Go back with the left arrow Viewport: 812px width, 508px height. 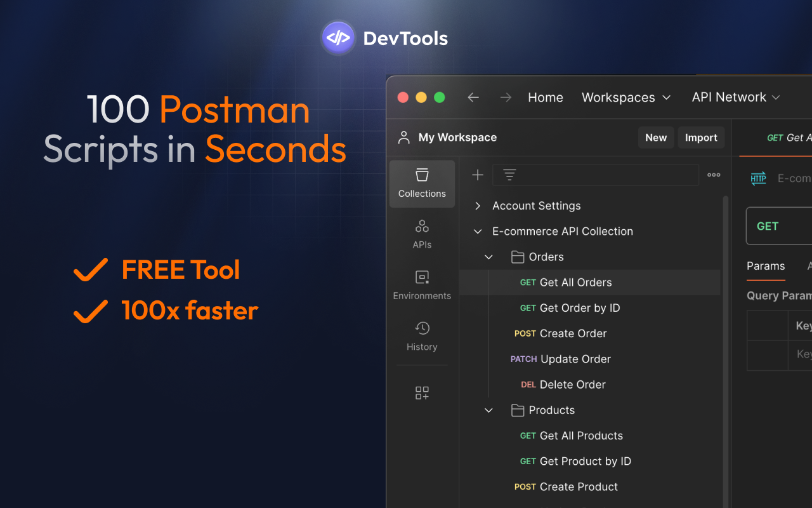click(473, 97)
